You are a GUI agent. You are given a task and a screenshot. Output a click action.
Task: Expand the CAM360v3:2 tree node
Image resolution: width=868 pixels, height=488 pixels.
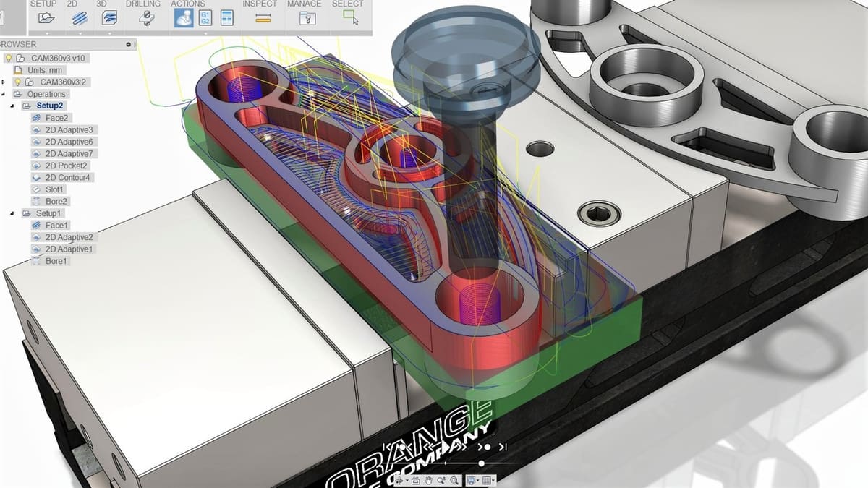click(4, 82)
